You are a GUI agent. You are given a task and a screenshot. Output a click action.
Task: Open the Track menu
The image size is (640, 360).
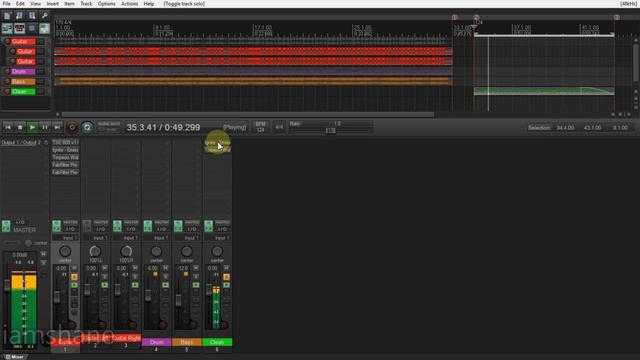point(86,4)
